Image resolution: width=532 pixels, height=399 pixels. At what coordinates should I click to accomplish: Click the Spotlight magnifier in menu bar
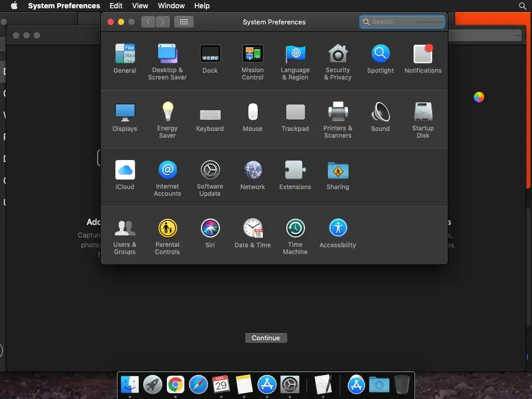523,6
